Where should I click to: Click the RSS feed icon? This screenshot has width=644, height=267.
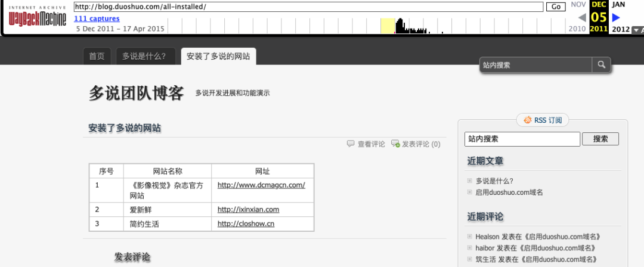click(527, 120)
